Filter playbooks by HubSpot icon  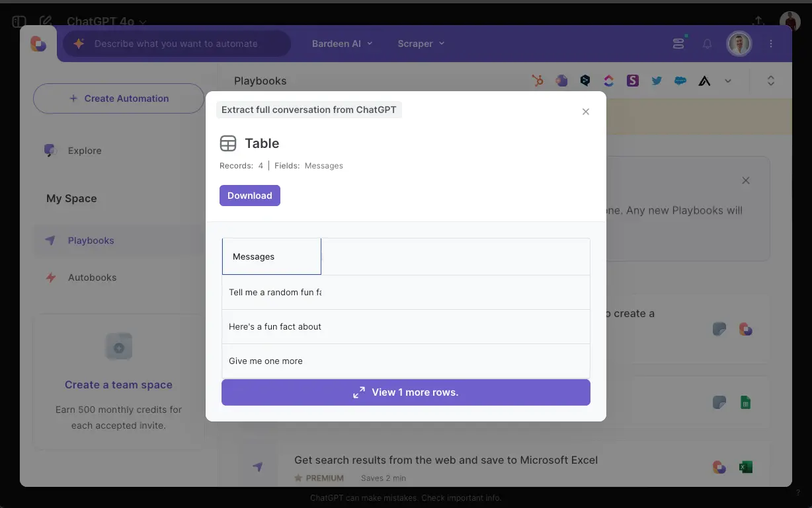coord(538,81)
